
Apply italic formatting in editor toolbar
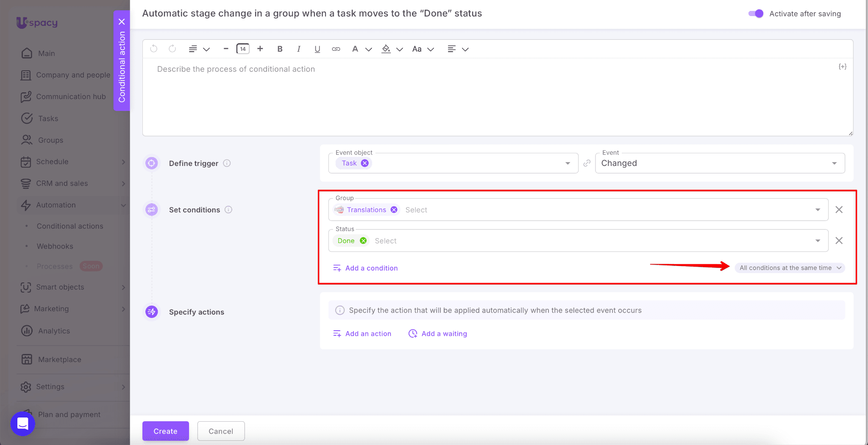pyautogui.click(x=298, y=49)
